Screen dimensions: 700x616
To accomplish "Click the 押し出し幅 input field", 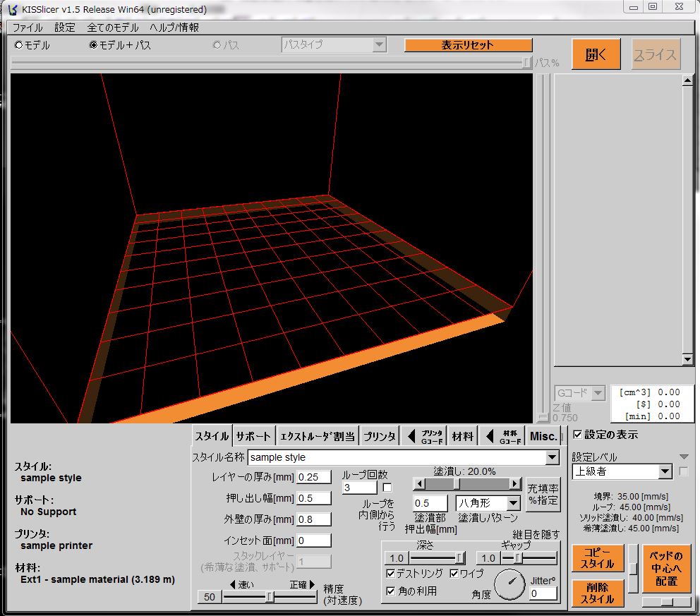I will [314, 498].
